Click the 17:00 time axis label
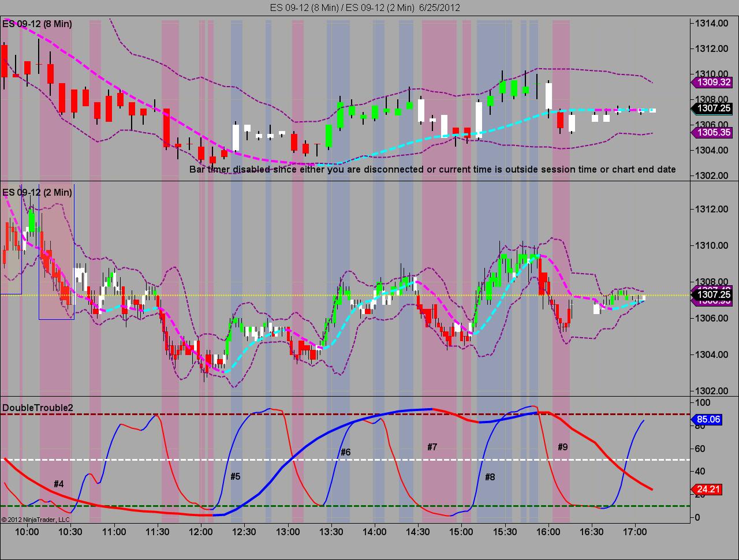Viewport: 739px width, 560px height. coord(635,532)
